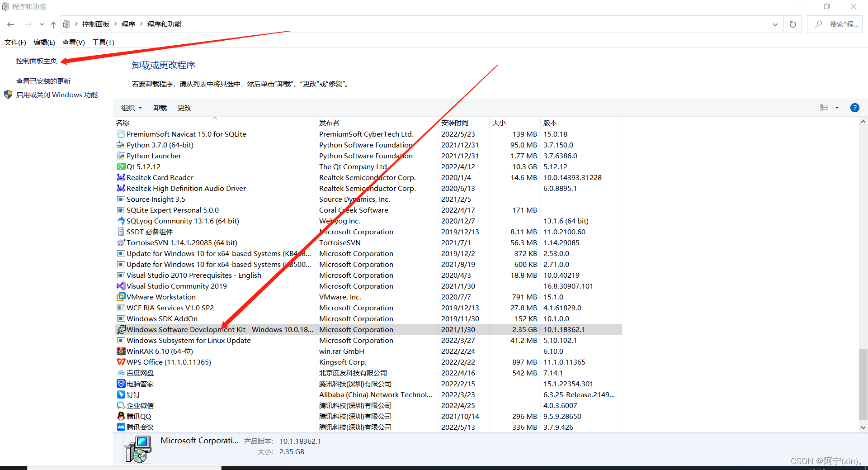Click the back navigation arrow

(11, 24)
